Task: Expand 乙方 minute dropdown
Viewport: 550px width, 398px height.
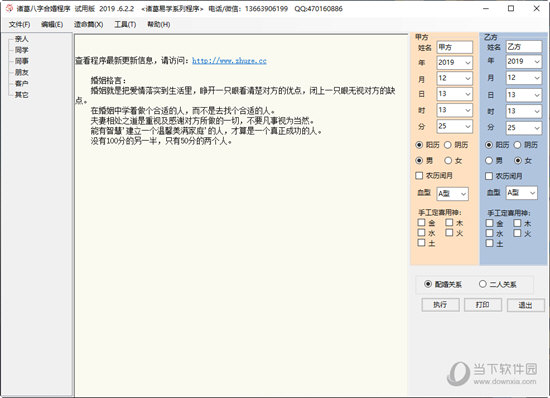Action: pyautogui.click(x=537, y=128)
